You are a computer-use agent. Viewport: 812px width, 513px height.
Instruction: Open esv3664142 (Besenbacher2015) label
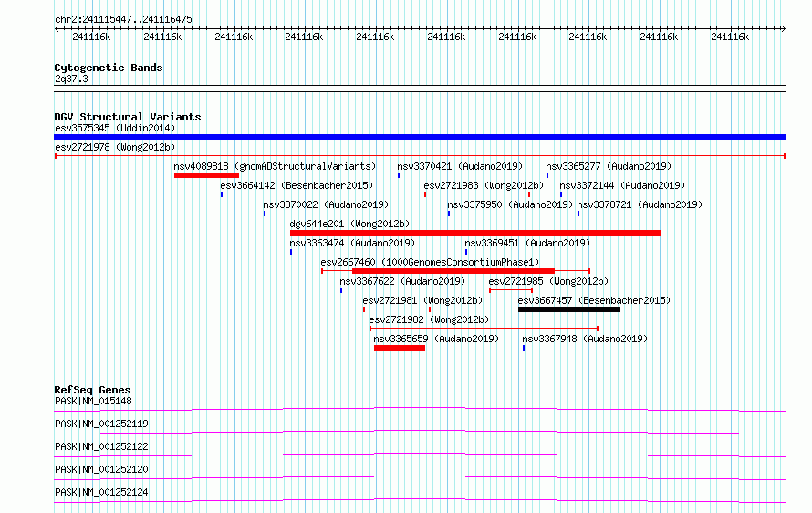[297, 185]
